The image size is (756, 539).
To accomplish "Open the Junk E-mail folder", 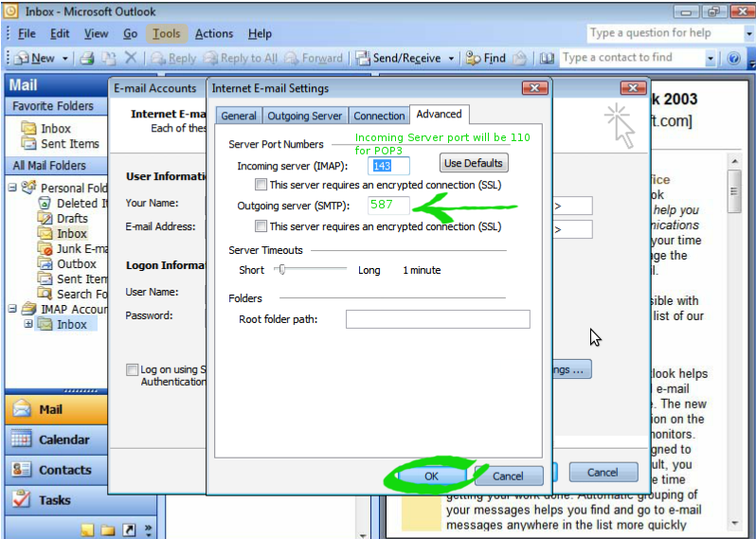I will pos(72,249).
